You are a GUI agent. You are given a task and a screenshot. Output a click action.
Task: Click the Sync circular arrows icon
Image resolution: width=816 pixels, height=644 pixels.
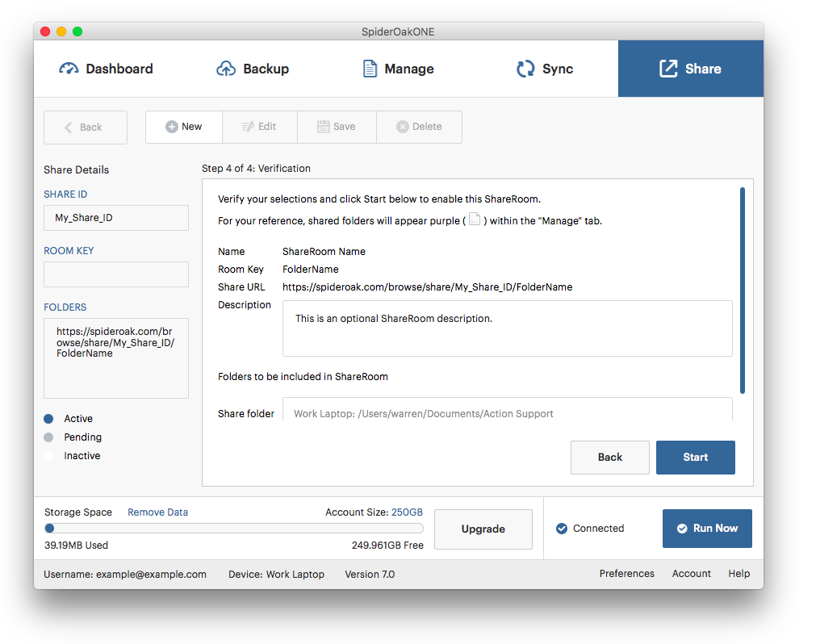pyautogui.click(x=525, y=69)
